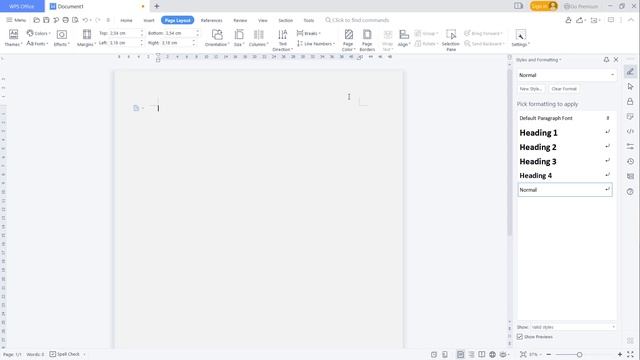Open Text Direction options
The height and width of the screenshot is (360, 640).
(282, 40)
